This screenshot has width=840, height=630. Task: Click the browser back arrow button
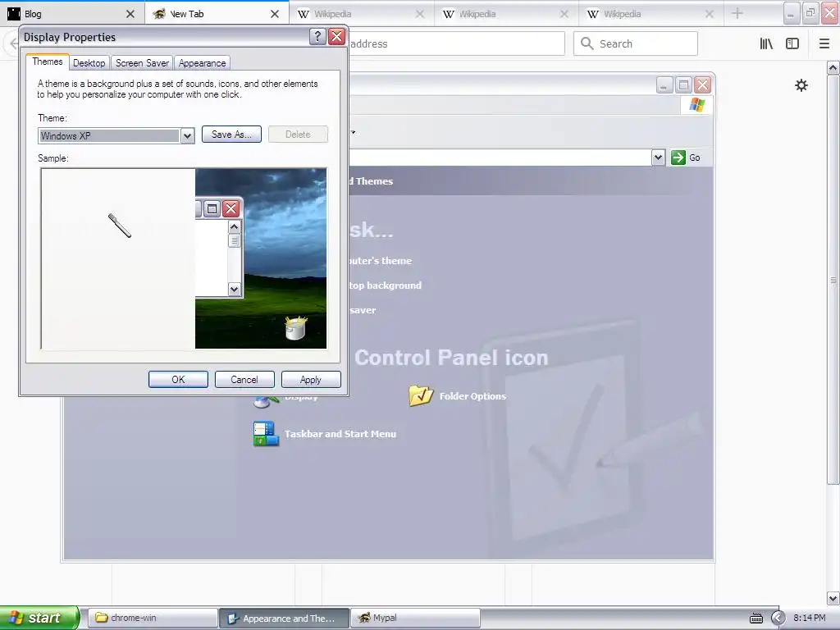tap(13, 43)
